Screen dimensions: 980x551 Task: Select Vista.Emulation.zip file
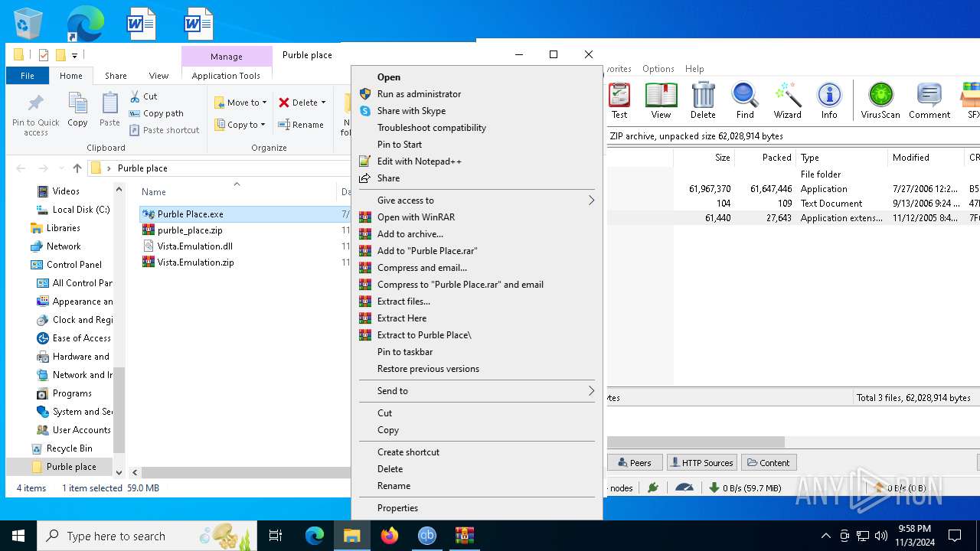click(x=196, y=262)
